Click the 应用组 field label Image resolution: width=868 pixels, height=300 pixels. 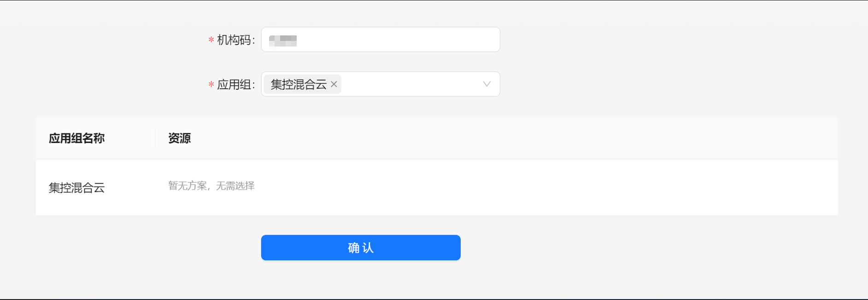pyautogui.click(x=236, y=85)
